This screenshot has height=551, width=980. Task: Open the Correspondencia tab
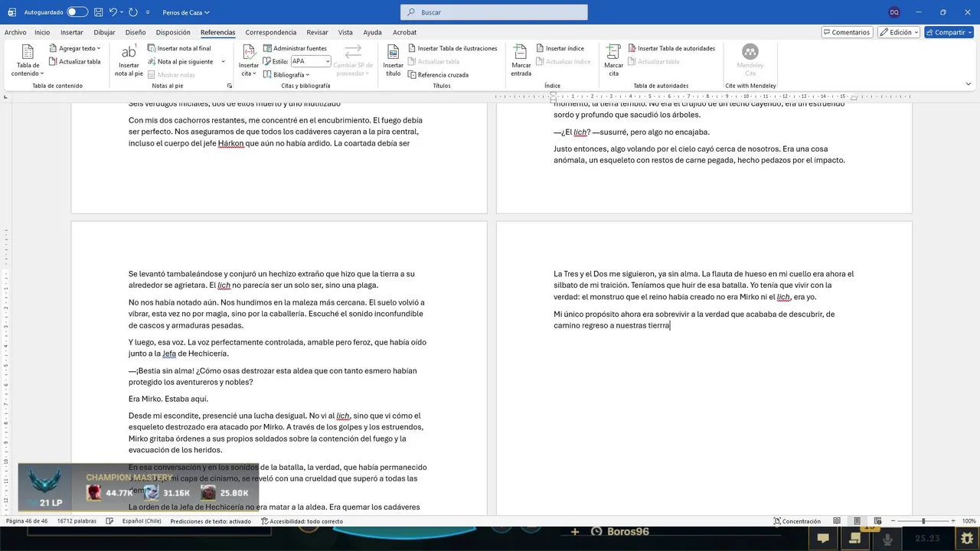[271, 32]
